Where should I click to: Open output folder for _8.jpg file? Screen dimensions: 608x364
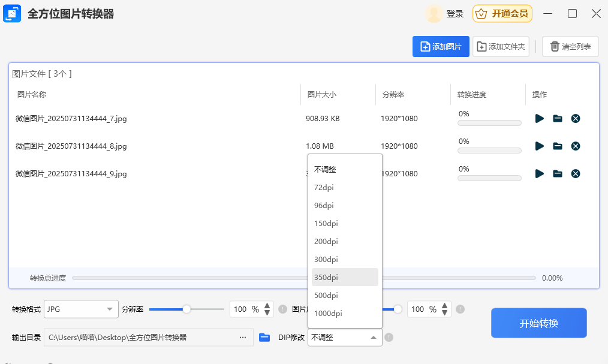pyautogui.click(x=557, y=146)
